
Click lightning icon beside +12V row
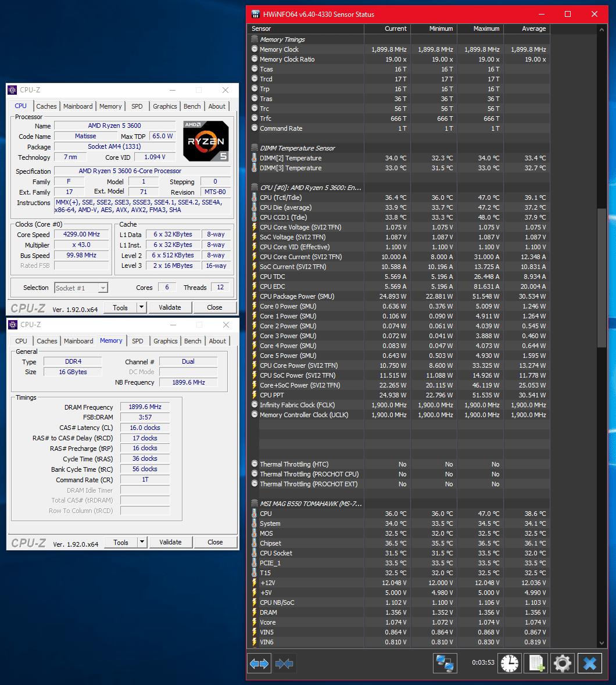point(255,582)
